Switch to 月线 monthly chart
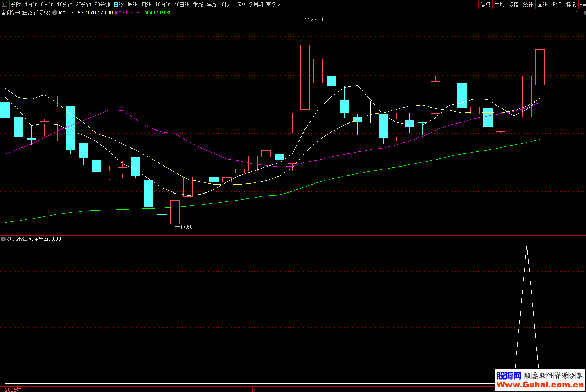 146,5
